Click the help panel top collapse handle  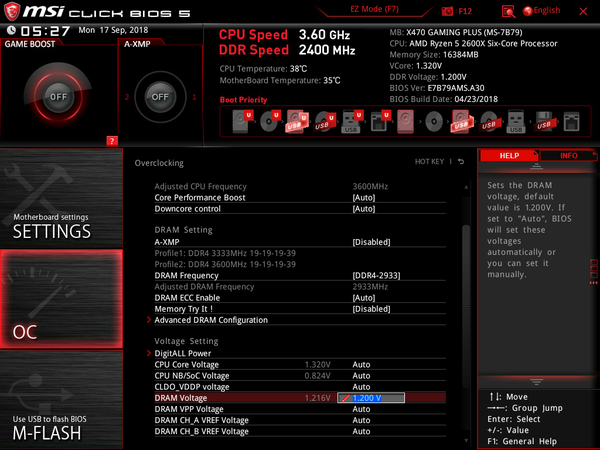pyautogui.click(x=536, y=166)
